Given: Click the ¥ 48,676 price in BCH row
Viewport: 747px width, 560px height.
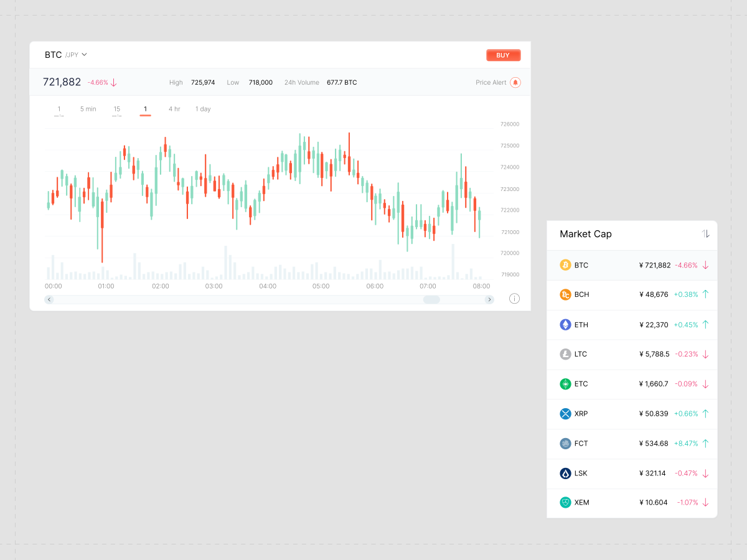Looking at the screenshot, I should click(x=654, y=294).
